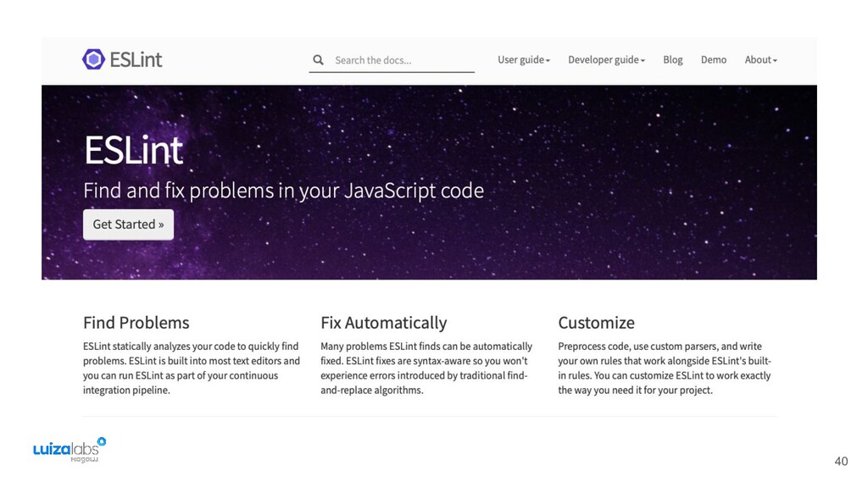Expand the Developer guide dropdown

pos(606,60)
